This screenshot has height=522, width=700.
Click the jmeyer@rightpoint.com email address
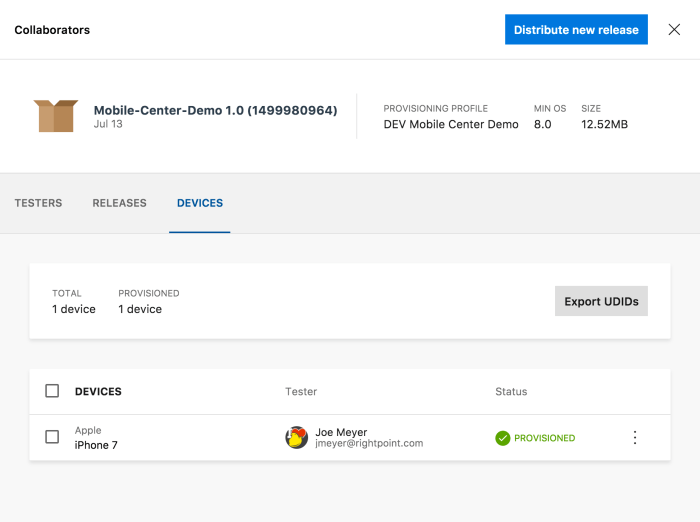point(369,444)
